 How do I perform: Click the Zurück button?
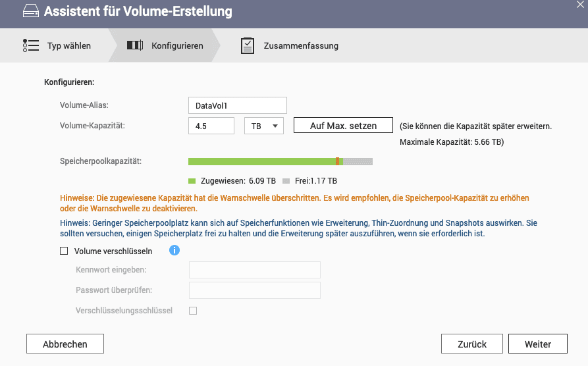pos(471,344)
